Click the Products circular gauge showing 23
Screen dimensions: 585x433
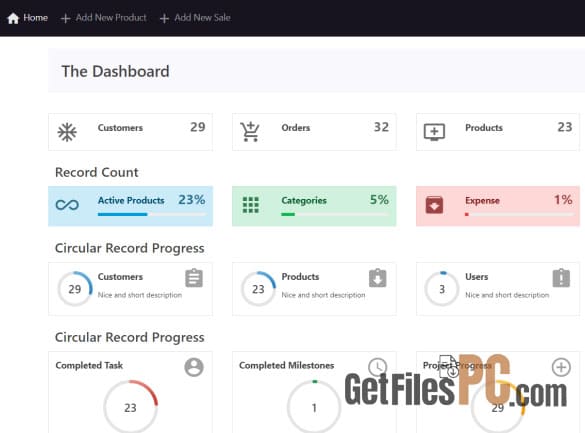[x=258, y=289]
